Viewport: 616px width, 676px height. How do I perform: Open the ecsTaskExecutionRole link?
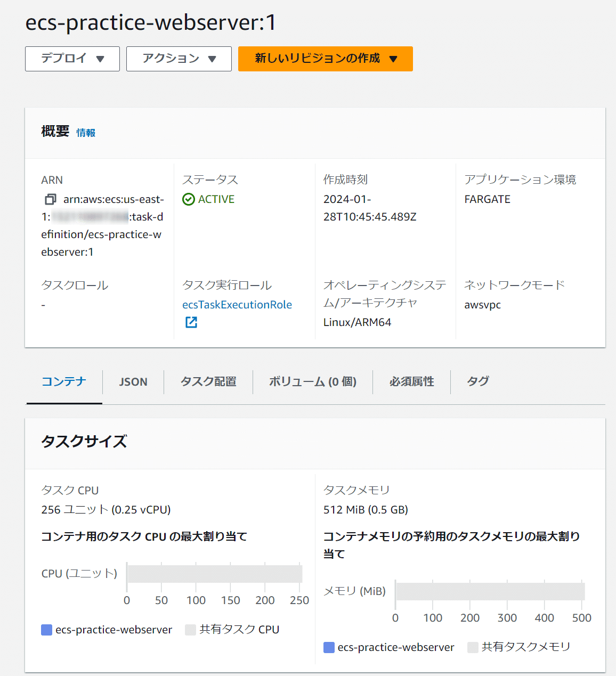click(x=237, y=305)
